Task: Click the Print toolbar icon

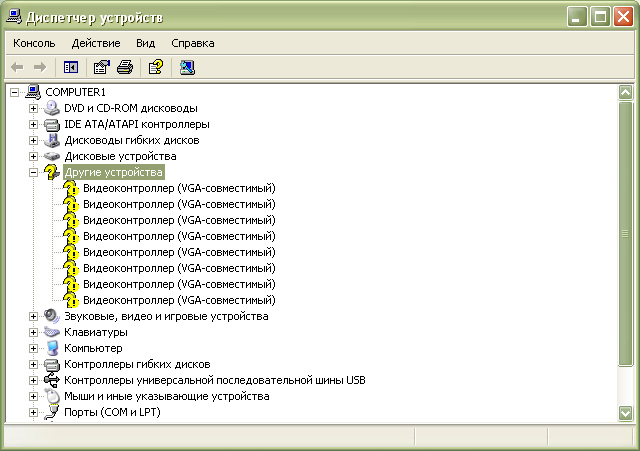Action: tap(125, 67)
